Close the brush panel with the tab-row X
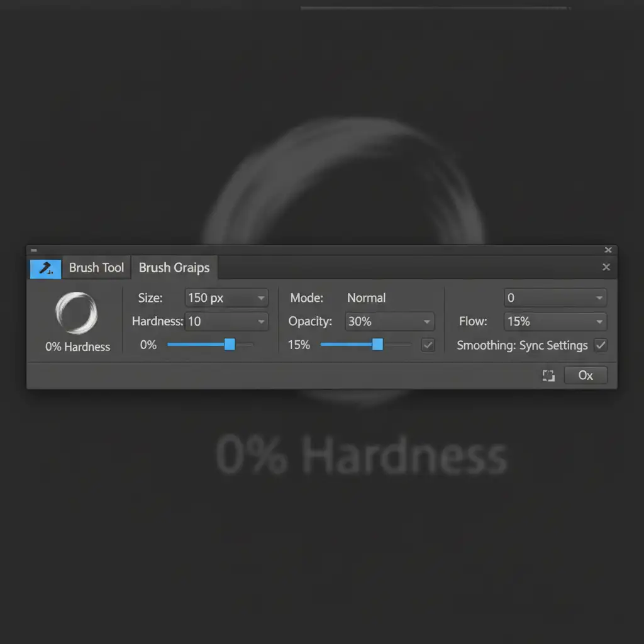The width and height of the screenshot is (644, 644). point(606,267)
